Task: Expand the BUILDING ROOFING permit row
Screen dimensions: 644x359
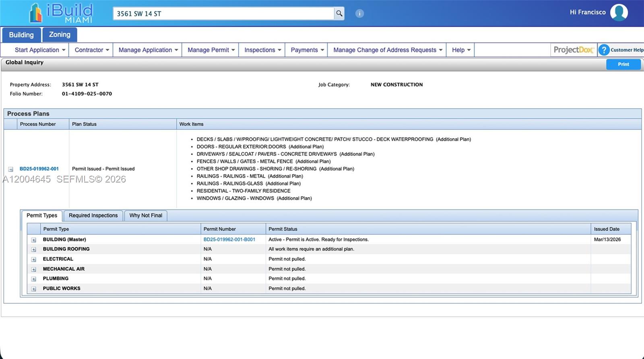Action: 34,249
